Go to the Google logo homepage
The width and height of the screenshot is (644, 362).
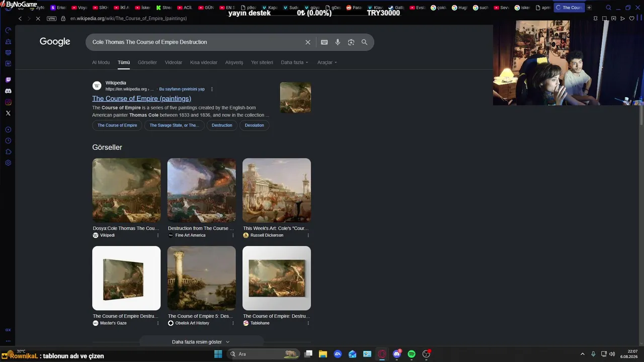[x=55, y=42]
